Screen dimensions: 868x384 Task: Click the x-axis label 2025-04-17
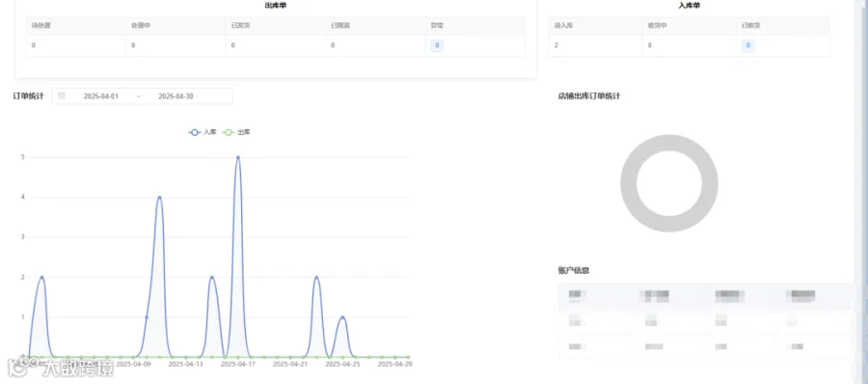click(x=238, y=364)
